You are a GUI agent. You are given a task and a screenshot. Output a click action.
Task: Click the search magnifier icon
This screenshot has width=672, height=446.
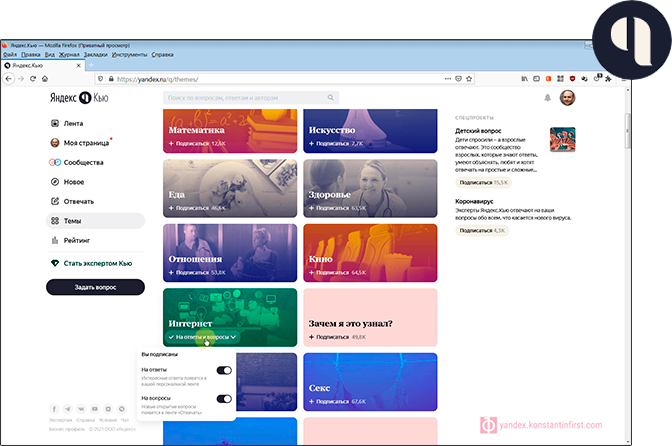331,98
